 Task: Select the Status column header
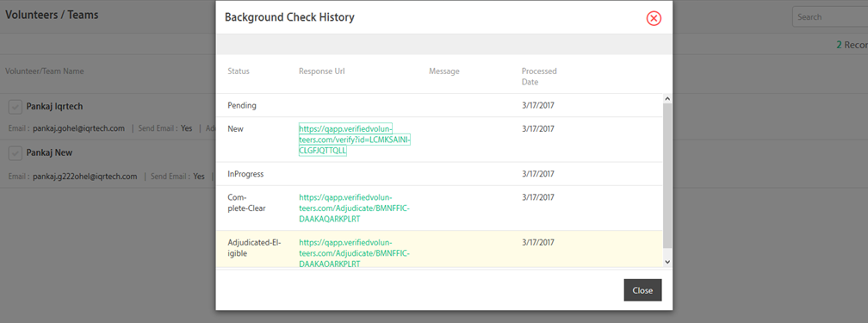(x=239, y=71)
